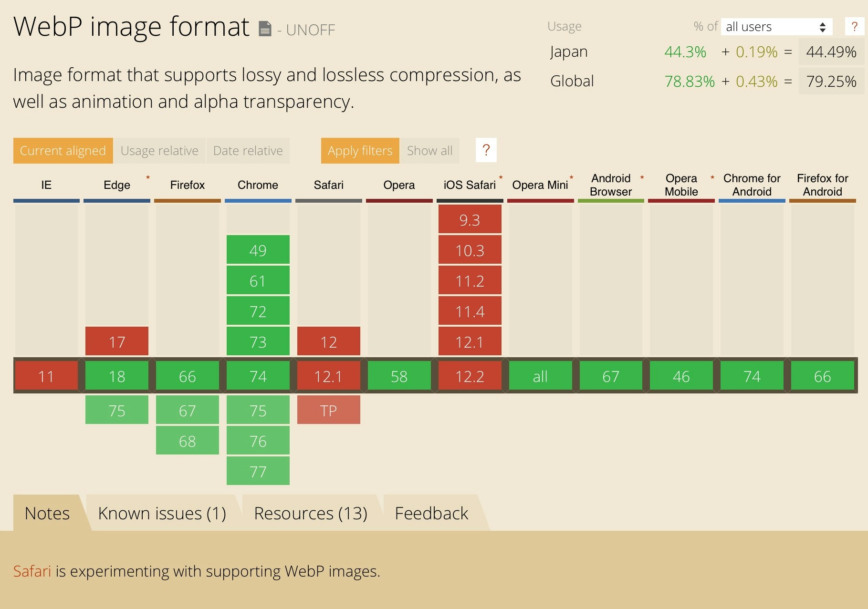Open the Resources (13) tab
The width and height of the screenshot is (868, 609).
point(311,513)
